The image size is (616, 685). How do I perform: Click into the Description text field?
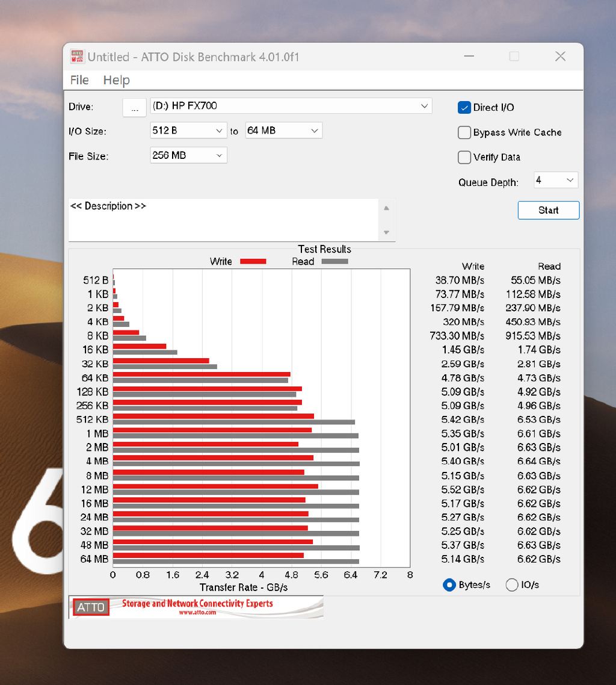tap(224, 220)
